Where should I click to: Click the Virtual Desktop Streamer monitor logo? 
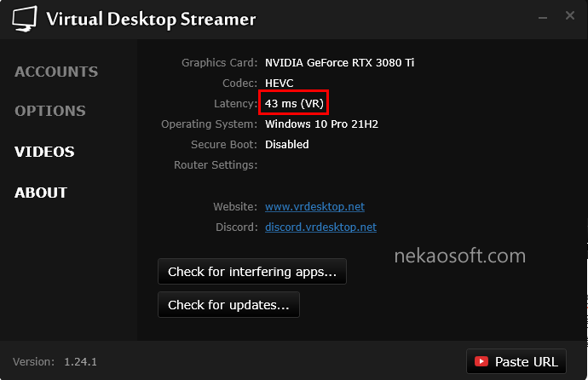pos(25,19)
